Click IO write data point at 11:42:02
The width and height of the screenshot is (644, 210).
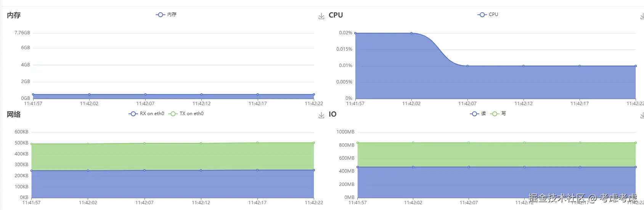point(413,143)
